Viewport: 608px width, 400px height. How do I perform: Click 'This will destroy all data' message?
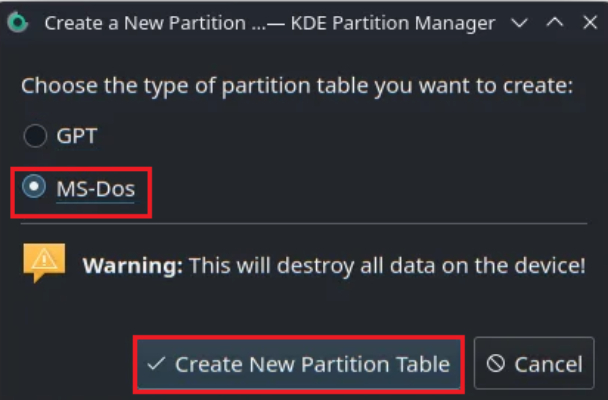[387, 266]
